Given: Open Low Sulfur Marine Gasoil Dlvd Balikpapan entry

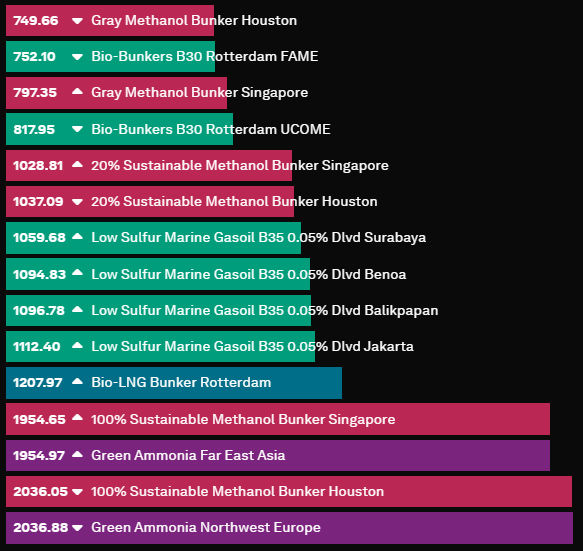Looking at the screenshot, I should [265, 310].
